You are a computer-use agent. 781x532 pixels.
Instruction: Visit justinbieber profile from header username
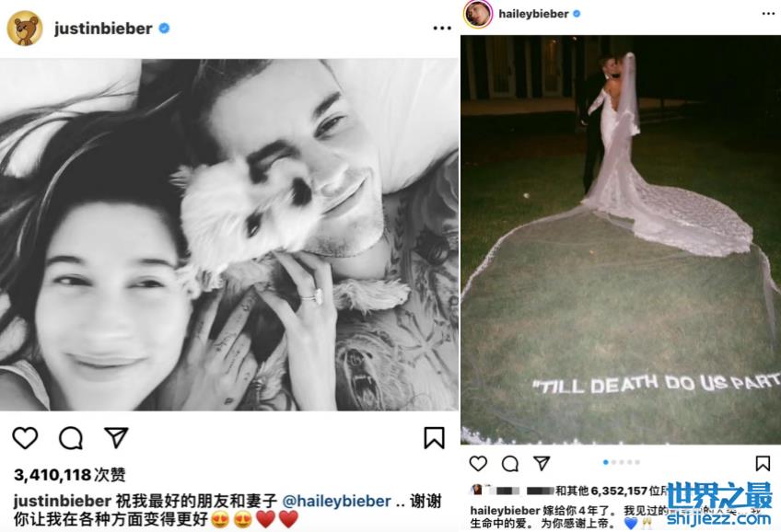pyautogui.click(x=103, y=29)
